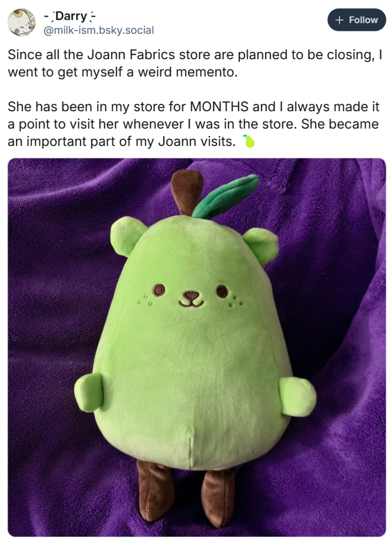Image resolution: width=392 pixels, height=541 pixels.
Task: Click the plush's right ear
Action: pyautogui.click(x=261, y=245)
